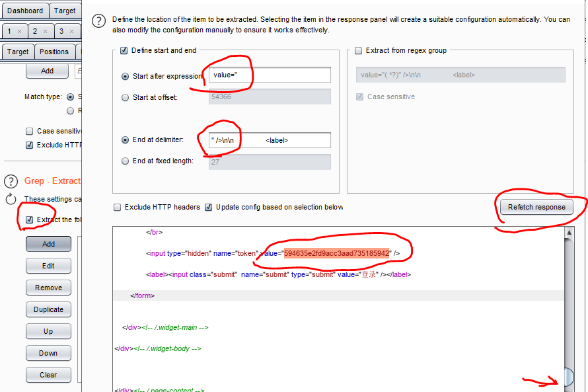Click the </br> line in response
Screen dimensions: 588x392
point(154,232)
